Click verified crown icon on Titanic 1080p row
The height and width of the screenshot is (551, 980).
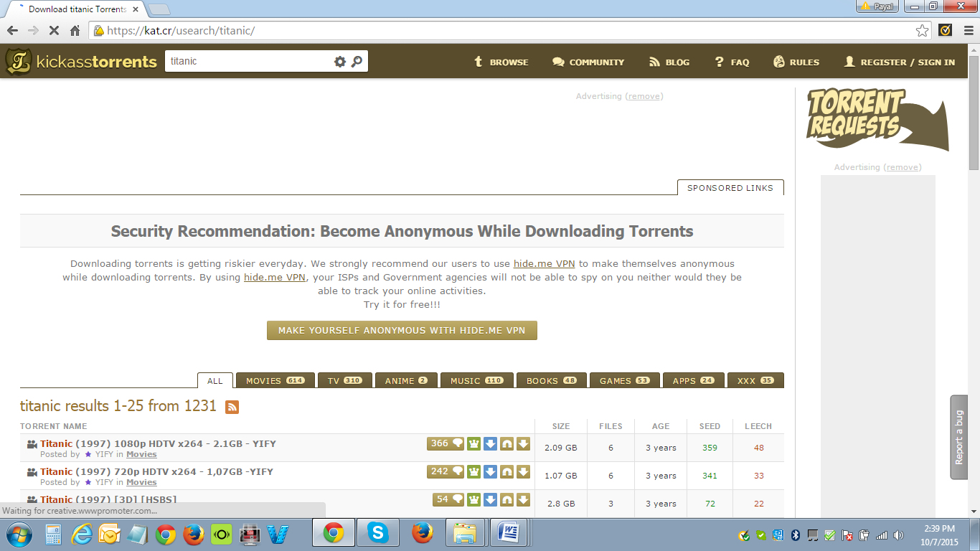[x=473, y=443]
